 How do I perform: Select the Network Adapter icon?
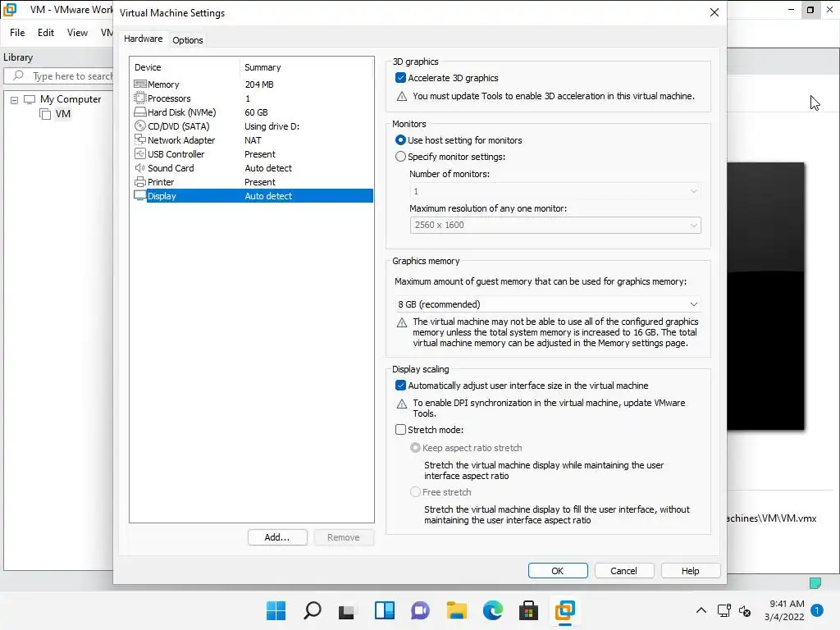(x=139, y=139)
